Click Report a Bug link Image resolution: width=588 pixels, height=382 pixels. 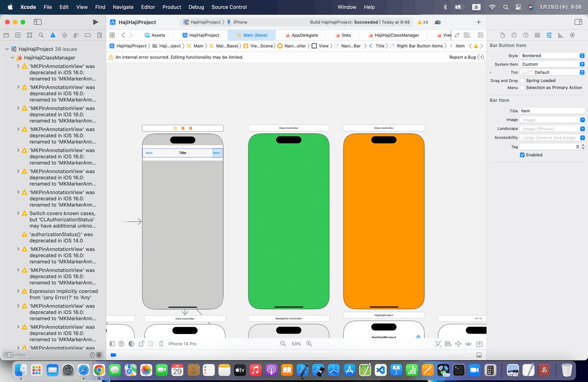point(466,57)
